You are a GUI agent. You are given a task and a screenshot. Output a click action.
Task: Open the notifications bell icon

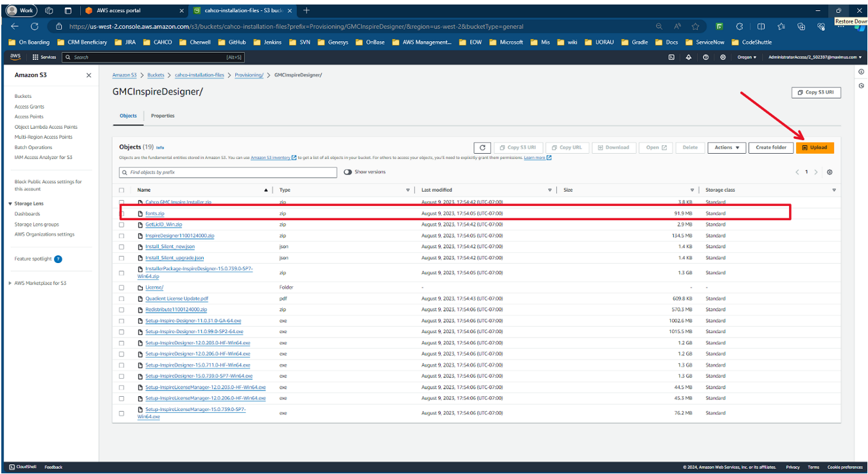click(x=689, y=57)
